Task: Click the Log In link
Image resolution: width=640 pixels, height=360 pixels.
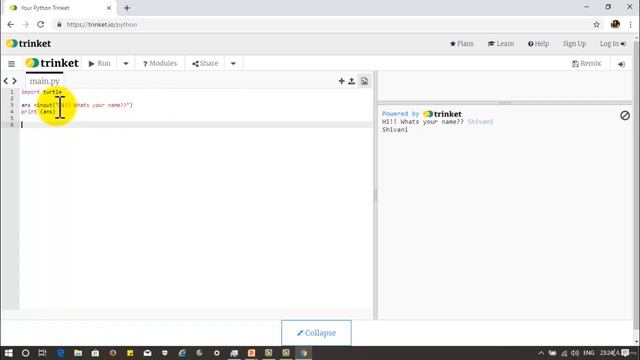Action: pos(612,44)
